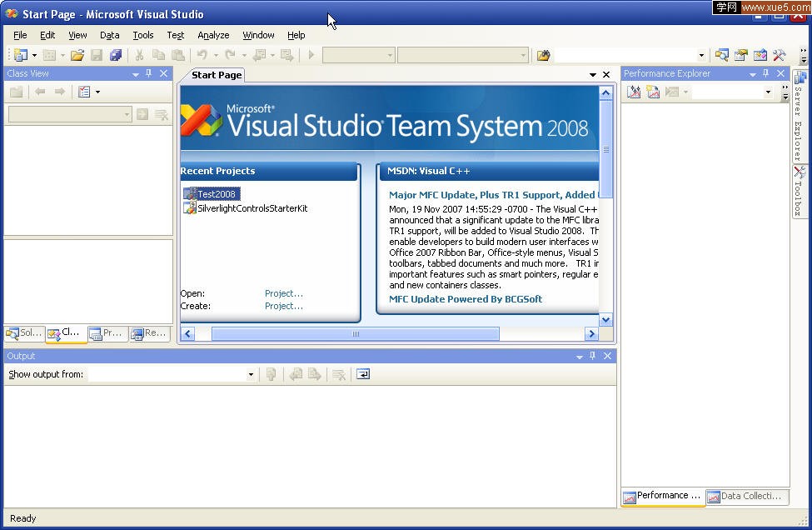812x530 pixels.
Task: Click the Performance Wizard icon
Action: [x=634, y=92]
